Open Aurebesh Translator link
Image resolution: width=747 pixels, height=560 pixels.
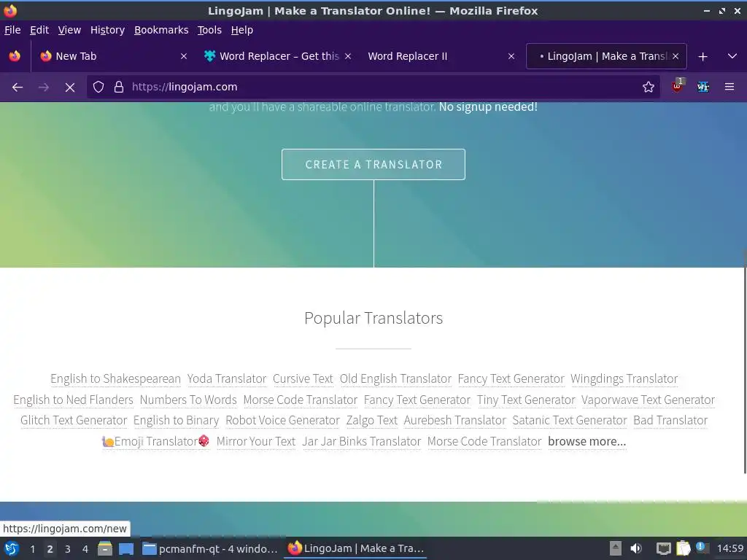pyautogui.click(x=455, y=421)
